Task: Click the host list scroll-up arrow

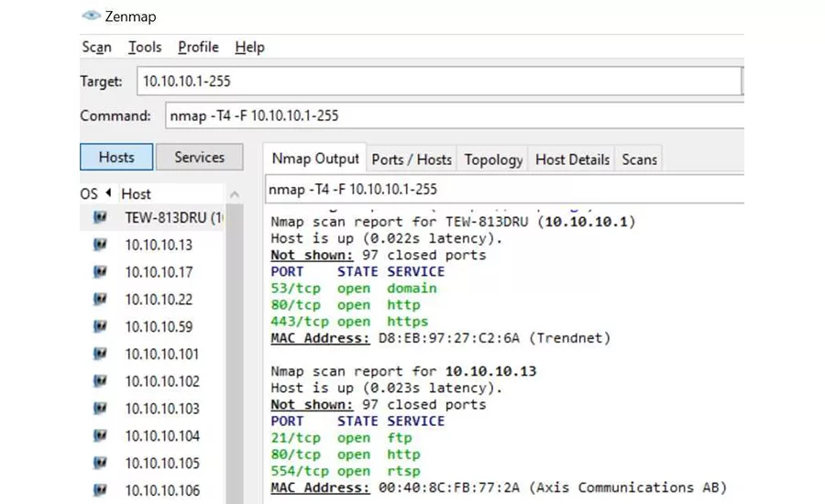Action: 235,194
